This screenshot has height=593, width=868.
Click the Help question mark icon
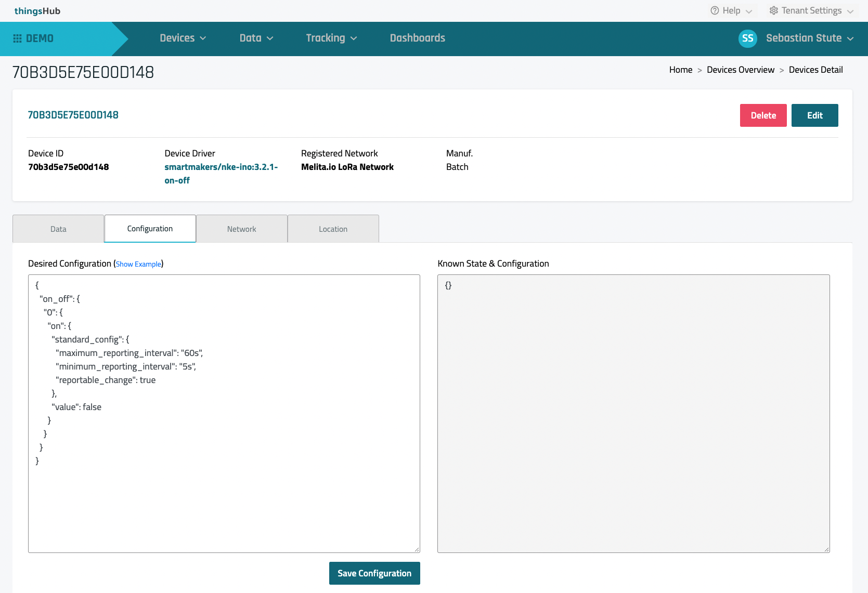pos(715,10)
